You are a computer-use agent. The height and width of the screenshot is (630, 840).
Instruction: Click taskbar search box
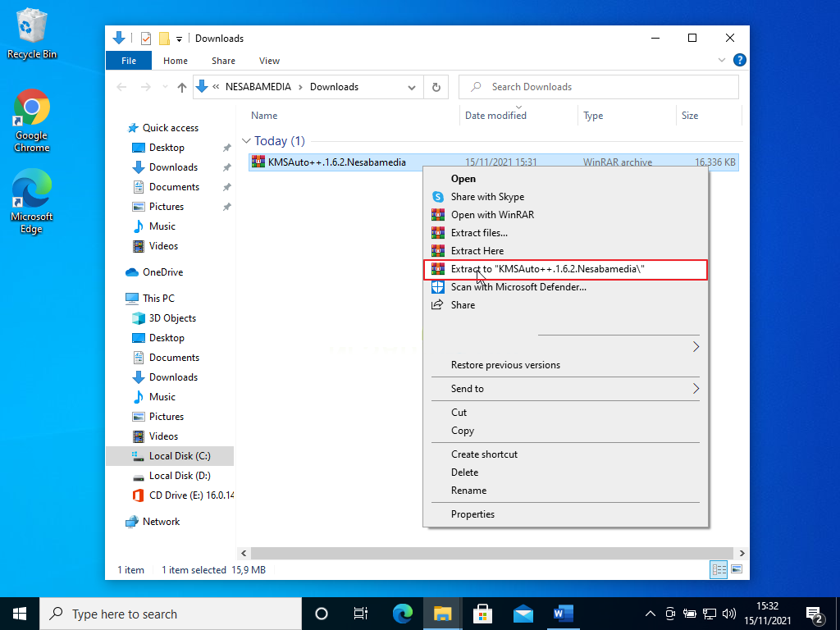171,614
